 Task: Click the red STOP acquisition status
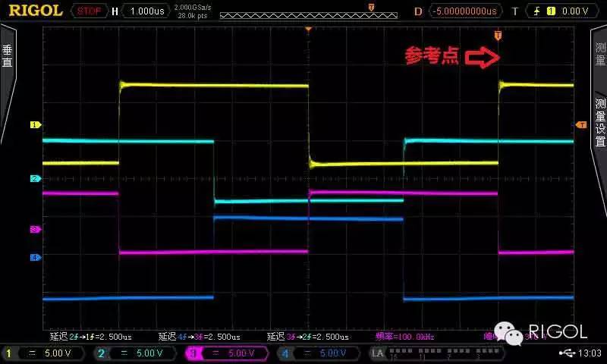click(x=89, y=11)
